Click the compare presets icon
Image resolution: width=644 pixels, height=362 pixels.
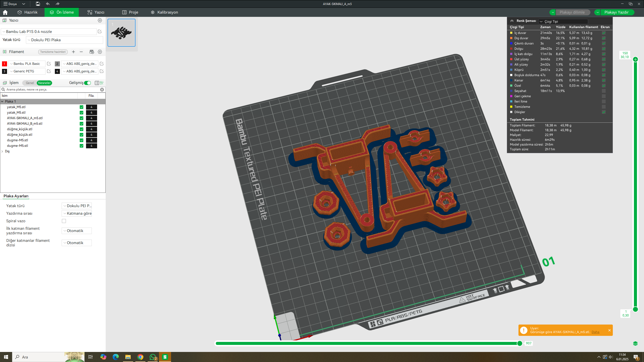[x=102, y=83]
